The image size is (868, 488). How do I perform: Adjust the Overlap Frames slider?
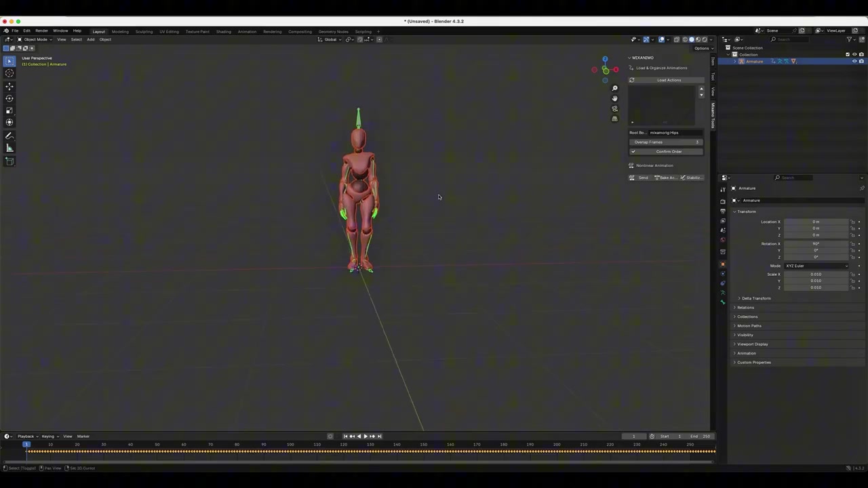(666, 142)
